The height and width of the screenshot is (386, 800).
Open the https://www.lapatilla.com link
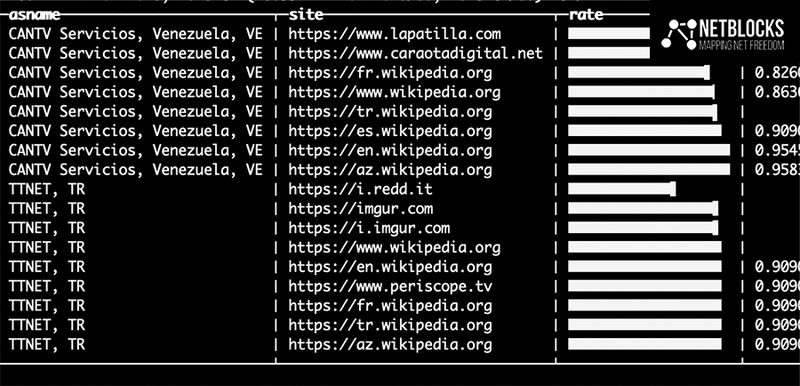(x=394, y=34)
